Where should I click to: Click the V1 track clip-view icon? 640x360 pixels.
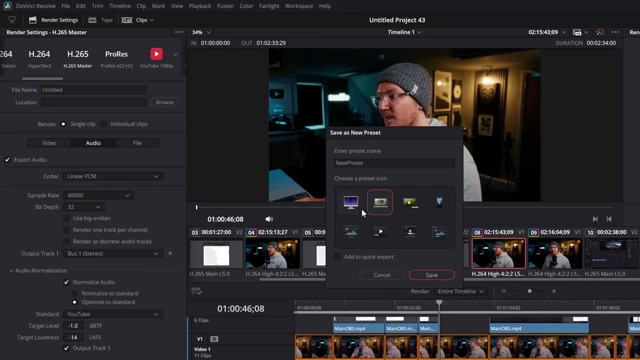point(214,339)
